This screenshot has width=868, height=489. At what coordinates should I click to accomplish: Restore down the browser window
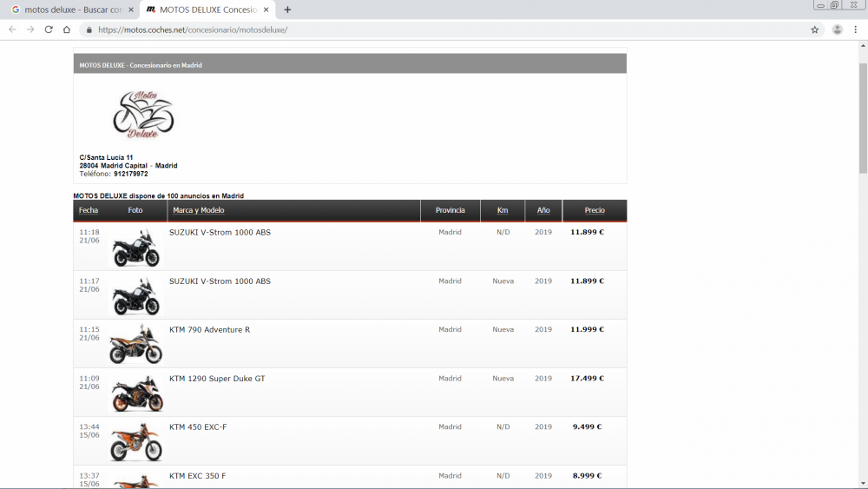[835, 5]
